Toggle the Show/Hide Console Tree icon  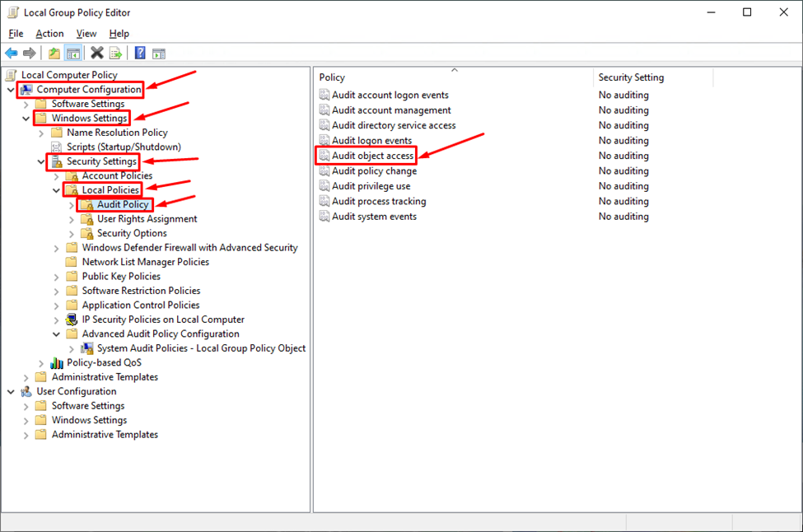73,54
